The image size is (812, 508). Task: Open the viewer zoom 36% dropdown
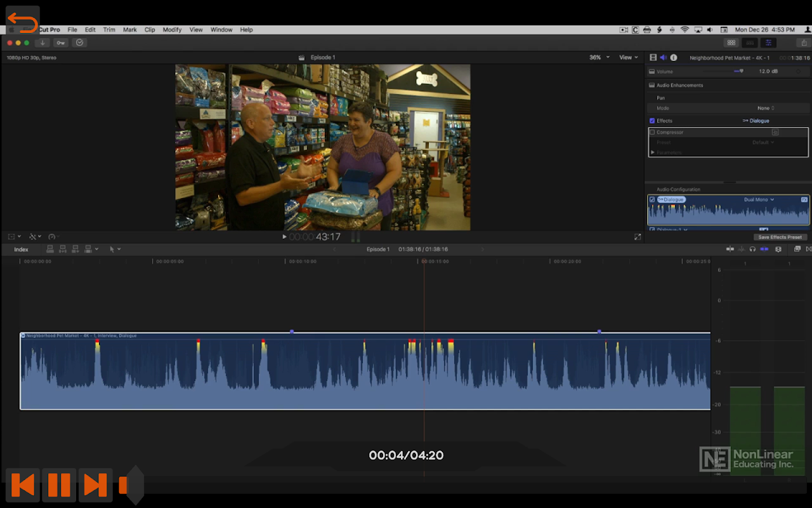click(599, 57)
